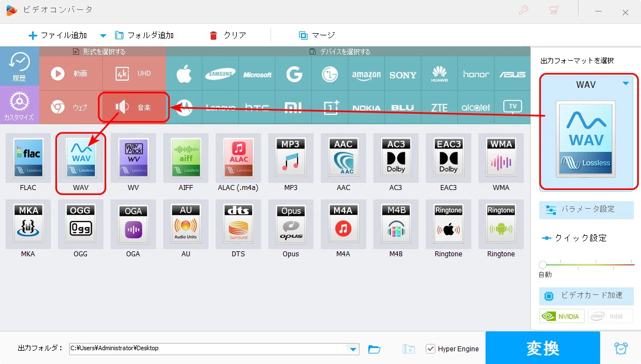Enable Intel graphics acceleration
Viewport: 641px width, 364px height.
[611, 316]
